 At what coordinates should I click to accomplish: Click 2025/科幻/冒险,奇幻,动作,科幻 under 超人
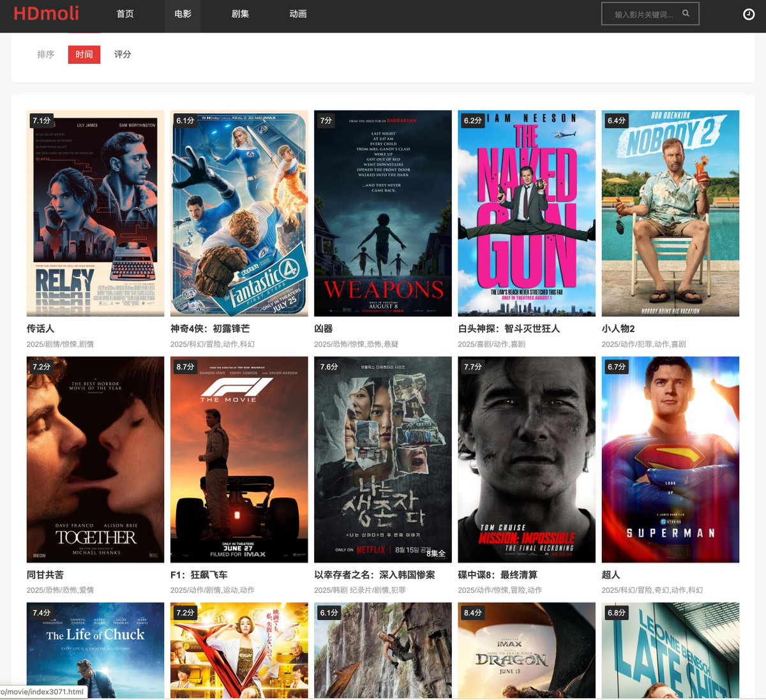[x=652, y=590]
